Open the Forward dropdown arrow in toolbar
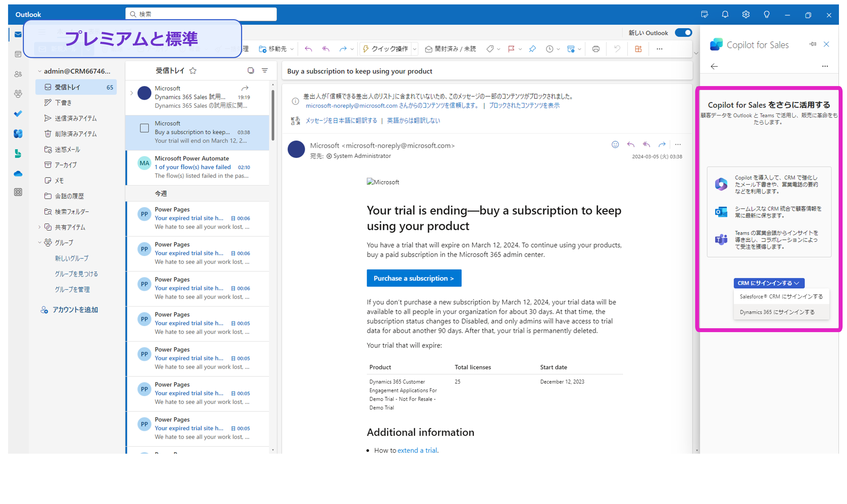847x504 pixels. tap(352, 49)
